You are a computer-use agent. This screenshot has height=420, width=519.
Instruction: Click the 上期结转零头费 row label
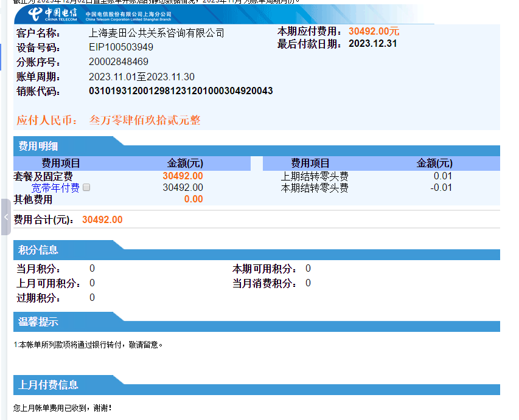click(x=315, y=176)
